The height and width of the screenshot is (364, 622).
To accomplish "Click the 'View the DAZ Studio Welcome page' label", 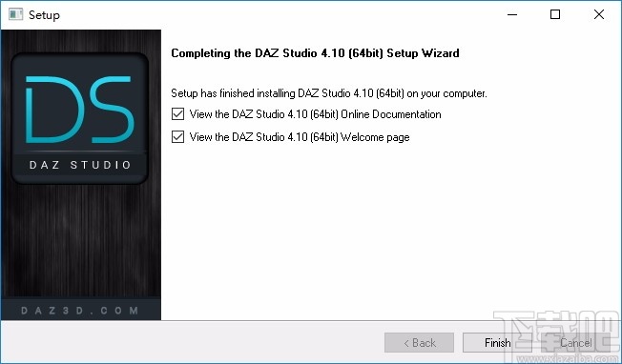I will point(300,137).
